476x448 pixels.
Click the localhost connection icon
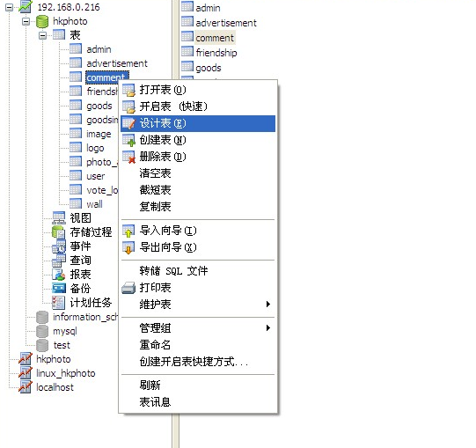pos(26,386)
